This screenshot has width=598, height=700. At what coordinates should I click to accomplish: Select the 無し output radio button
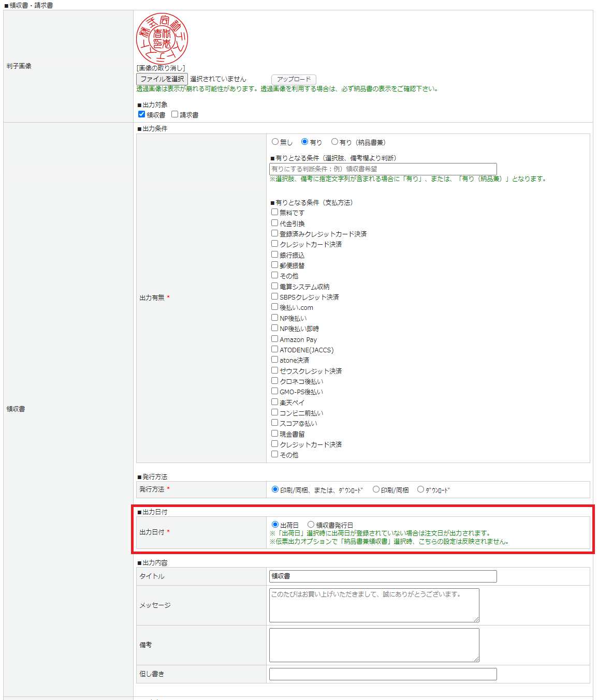tap(275, 142)
